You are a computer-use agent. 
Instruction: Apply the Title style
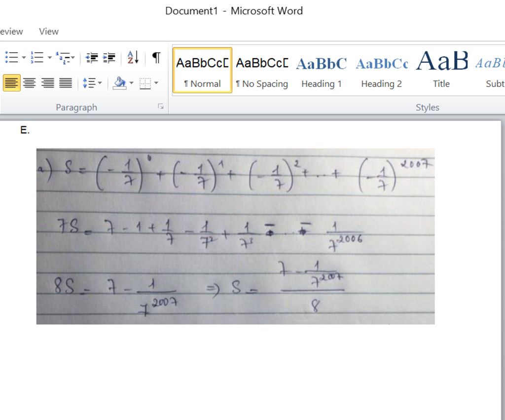pyautogui.click(x=441, y=70)
